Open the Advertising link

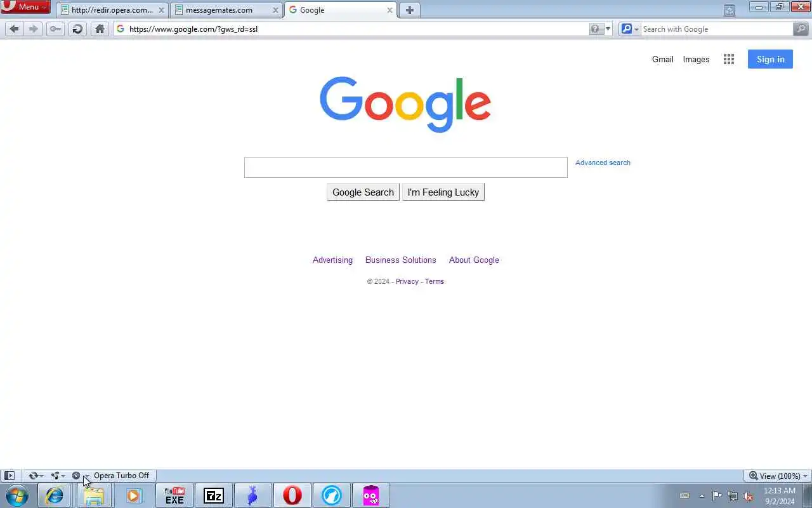click(332, 260)
